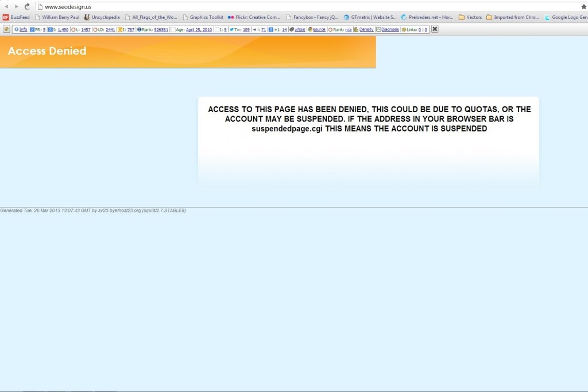
Task: Click the Google index count 1,490
Action: (63, 30)
